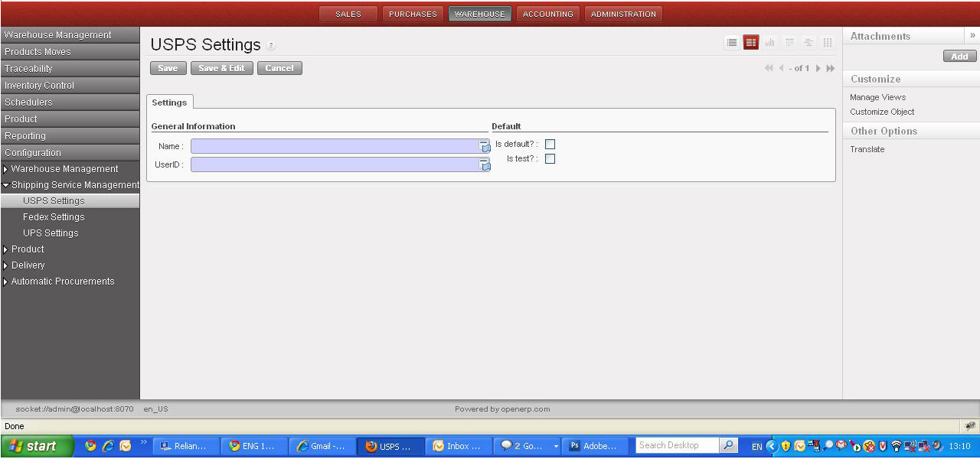Switch to the graph view icon

coord(770,43)
